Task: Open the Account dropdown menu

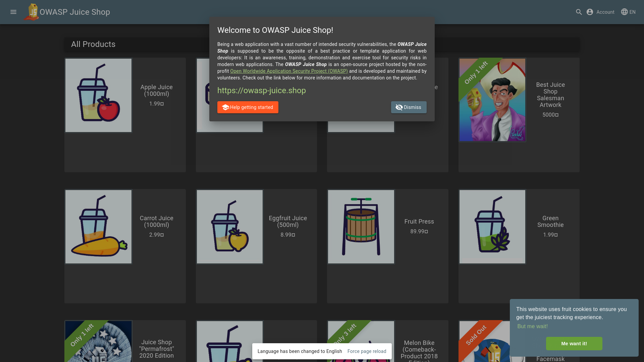Action: (605, 12)
